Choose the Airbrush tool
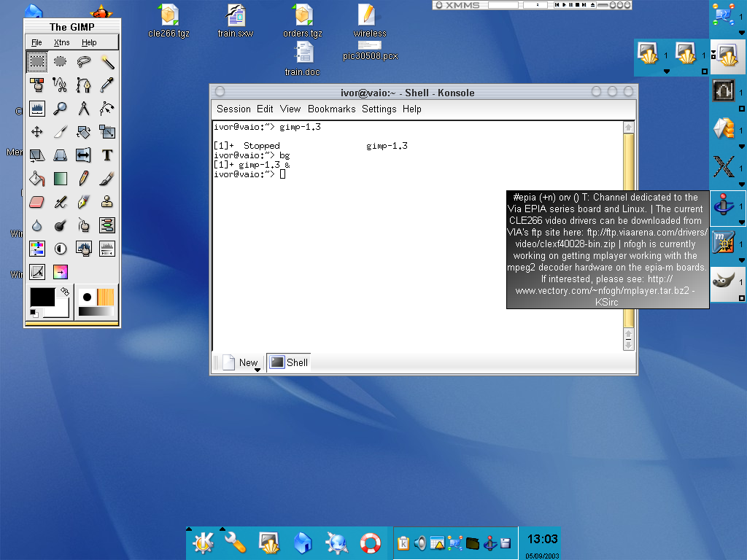The image size is (747, 560). (x=60, y=201)
